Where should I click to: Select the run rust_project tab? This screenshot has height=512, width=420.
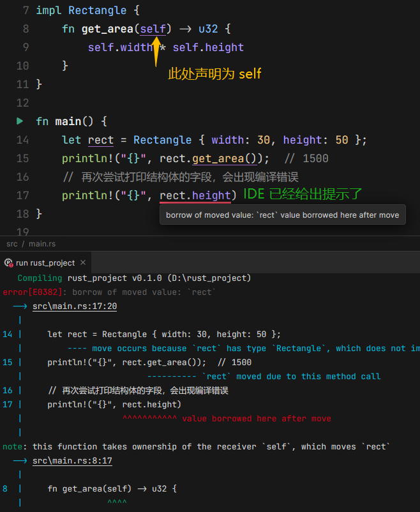click(45, 263)
